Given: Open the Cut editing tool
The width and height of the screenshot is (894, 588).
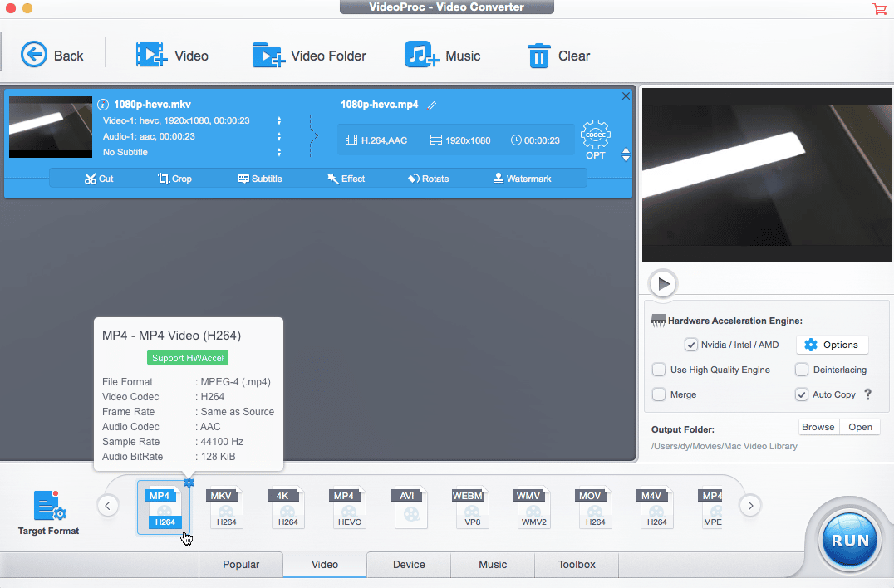Looking at the screenshot, I should (98, 178).
